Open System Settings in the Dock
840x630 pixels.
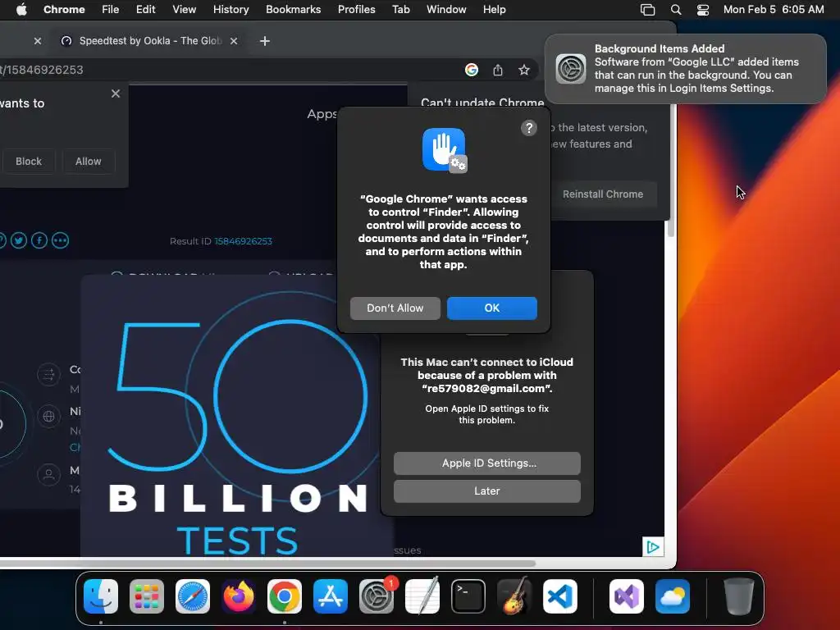pos(377,596)
